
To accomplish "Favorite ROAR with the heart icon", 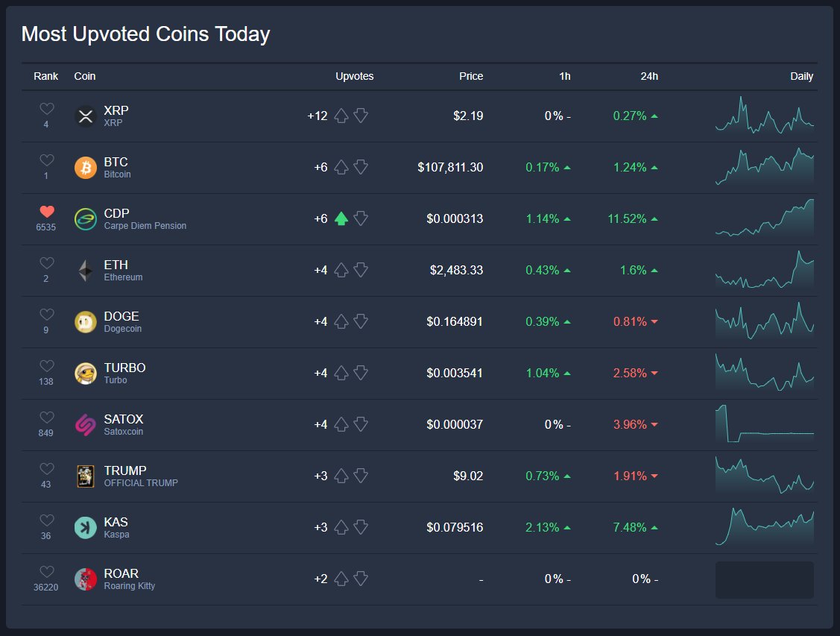I will click(x=47, y=572).
